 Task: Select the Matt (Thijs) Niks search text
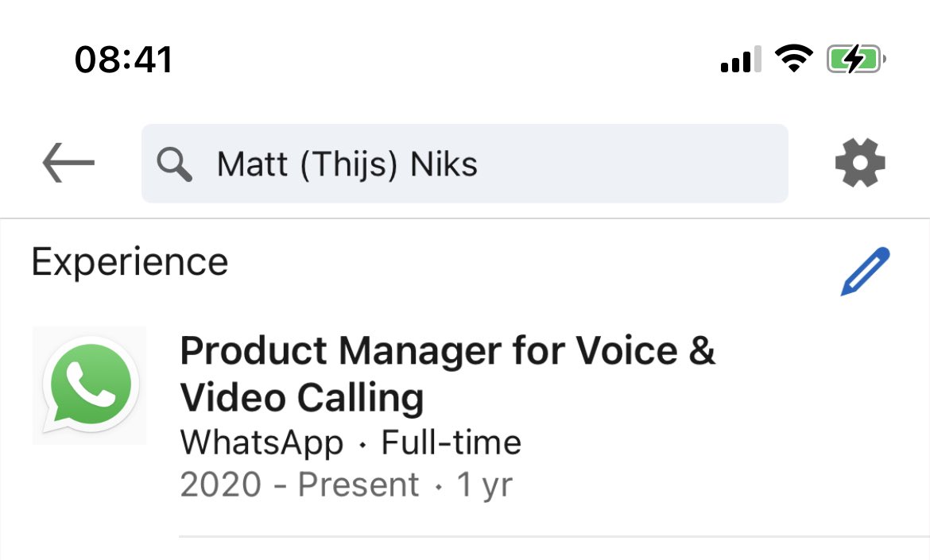tap(347, 164)
